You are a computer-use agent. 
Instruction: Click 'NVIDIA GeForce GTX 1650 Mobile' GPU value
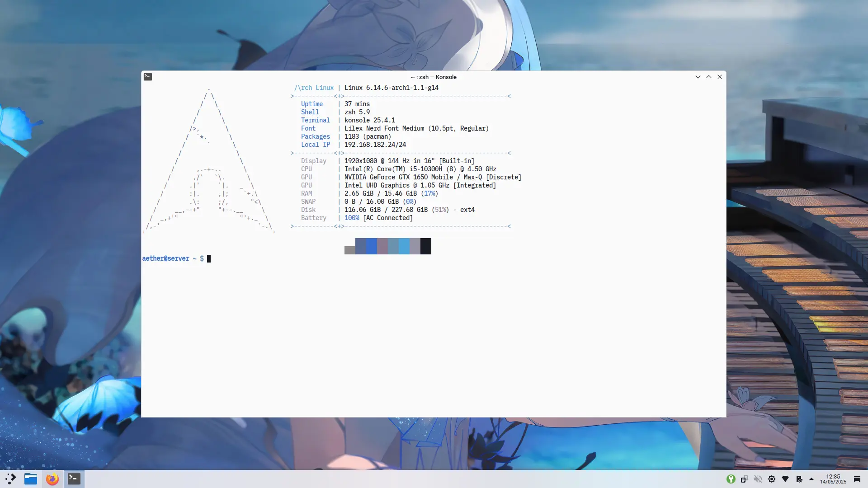(x=399, y=177)
